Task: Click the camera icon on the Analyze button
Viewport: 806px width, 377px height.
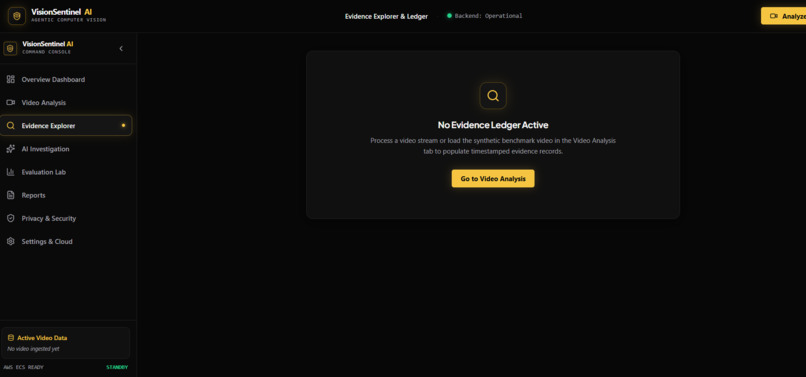Action: [x=773, y=16]
